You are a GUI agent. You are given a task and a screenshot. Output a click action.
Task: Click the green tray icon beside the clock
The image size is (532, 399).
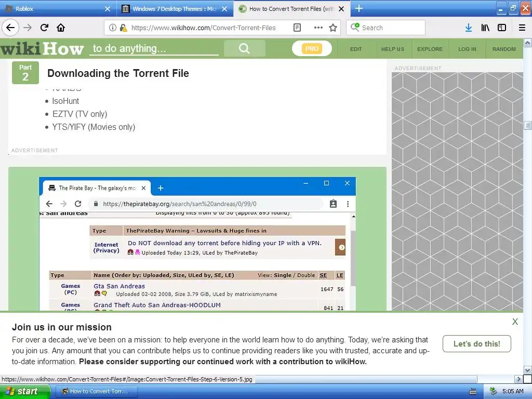pos(494,391)
